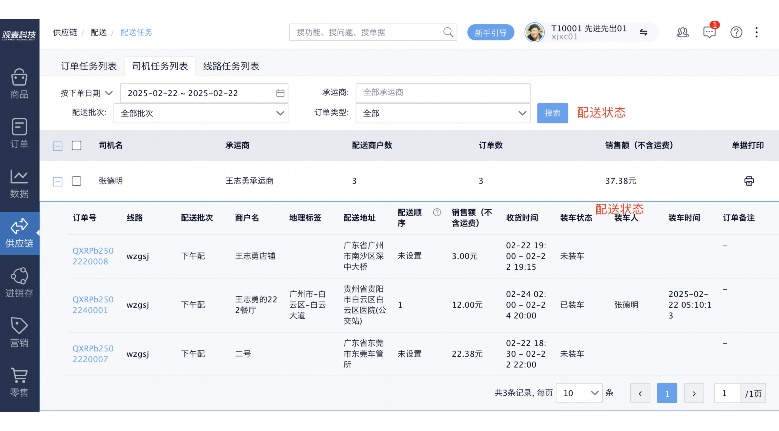Collapse the 张德明 row expander
This screenshot has height=431, width=779.
click(58, 181)
